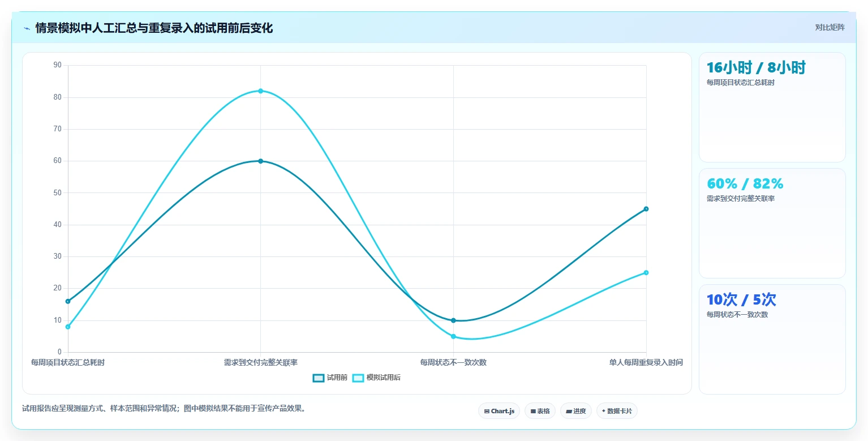This screenshot has width=868, height=441.
Task: Click the chart title 情景模拟中人工汇总与重复录入的试用前后变化
Action: point(154,28)
